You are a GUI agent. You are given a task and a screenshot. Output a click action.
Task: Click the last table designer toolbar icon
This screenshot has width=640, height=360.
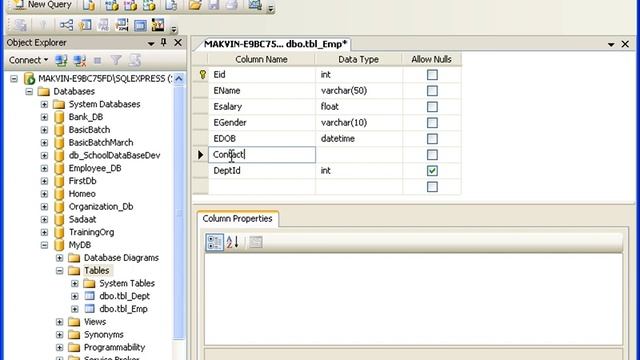pyautogui.click(x=158, y=25)
